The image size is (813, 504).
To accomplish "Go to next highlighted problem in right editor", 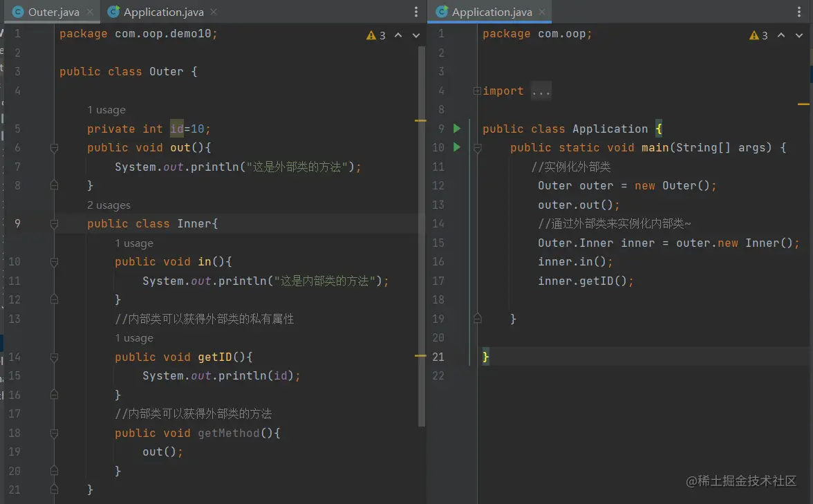I will [799, 35].
